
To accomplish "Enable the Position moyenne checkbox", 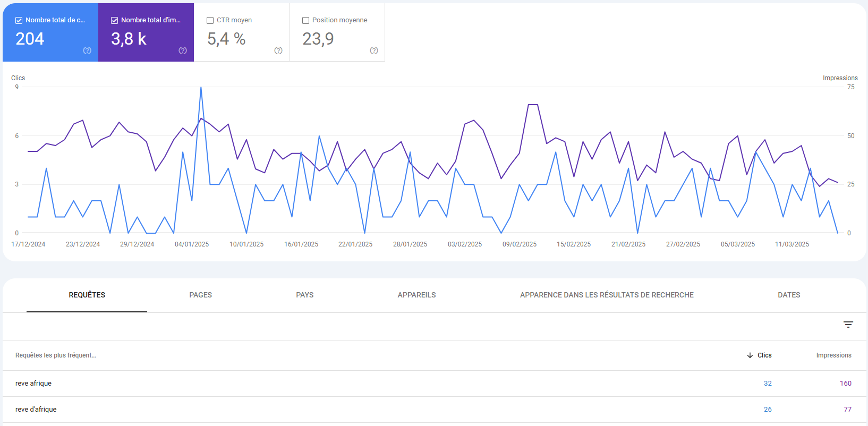I will coord(305,20).
